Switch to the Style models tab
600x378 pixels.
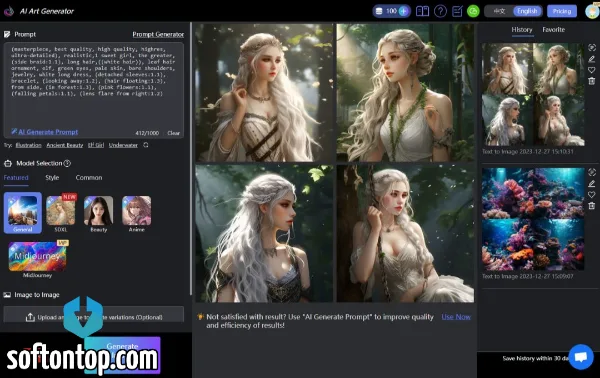click(x=52, y=178)
